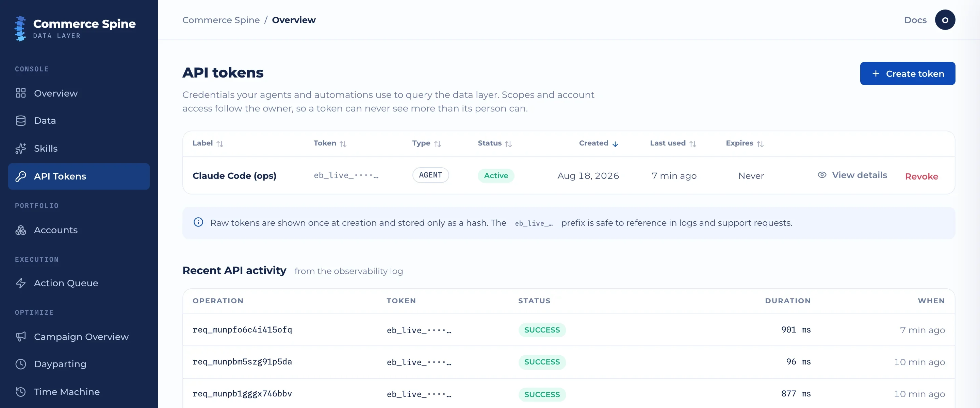Click operation req_munpbm5szg91p5da
The height and width of the screenshot is (408, 980).
pyautogui.click(x=242, y=362)
